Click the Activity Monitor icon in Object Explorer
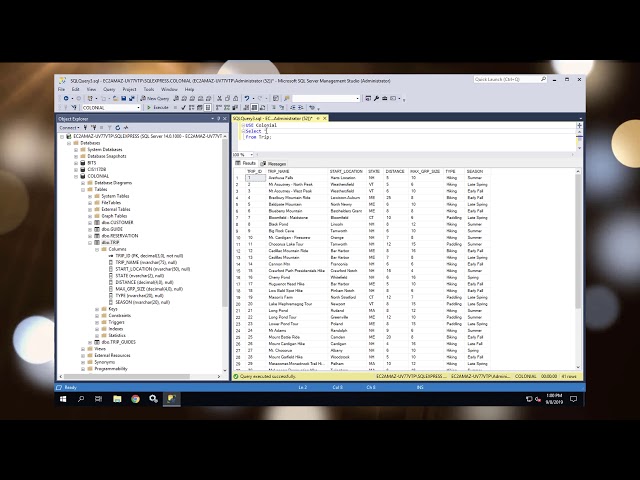 [126, 128]
